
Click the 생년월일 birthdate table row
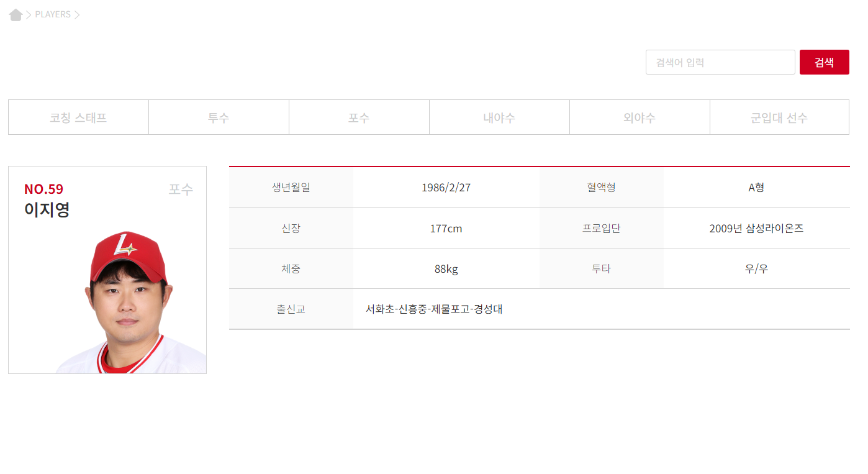291,187
